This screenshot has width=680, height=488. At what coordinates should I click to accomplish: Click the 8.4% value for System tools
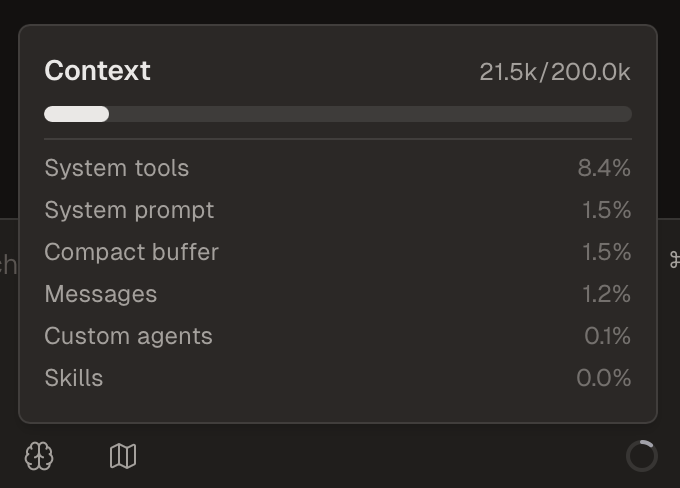point(604,168)
